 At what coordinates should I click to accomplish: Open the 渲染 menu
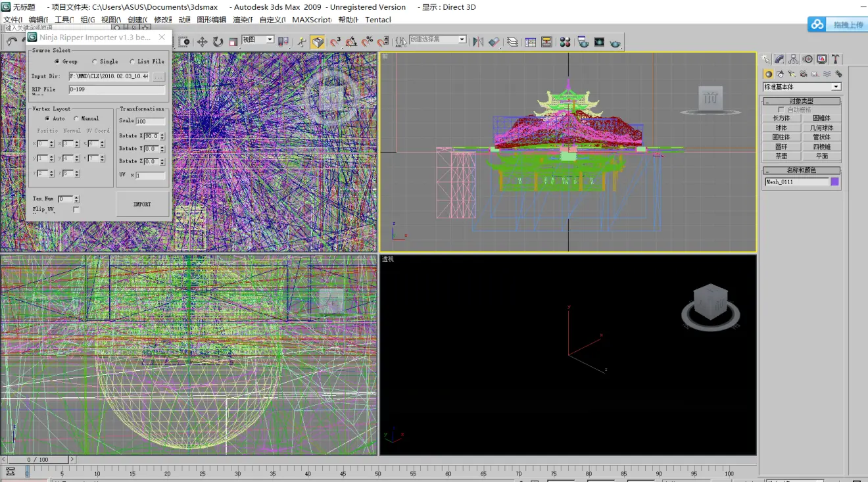[244, 20]
